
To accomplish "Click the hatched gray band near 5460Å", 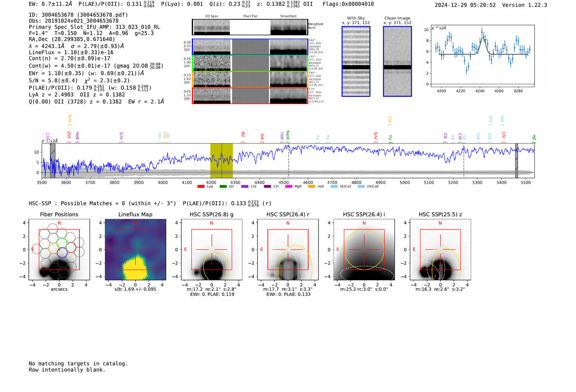I will pyautogui.click(x=516, y=160).
